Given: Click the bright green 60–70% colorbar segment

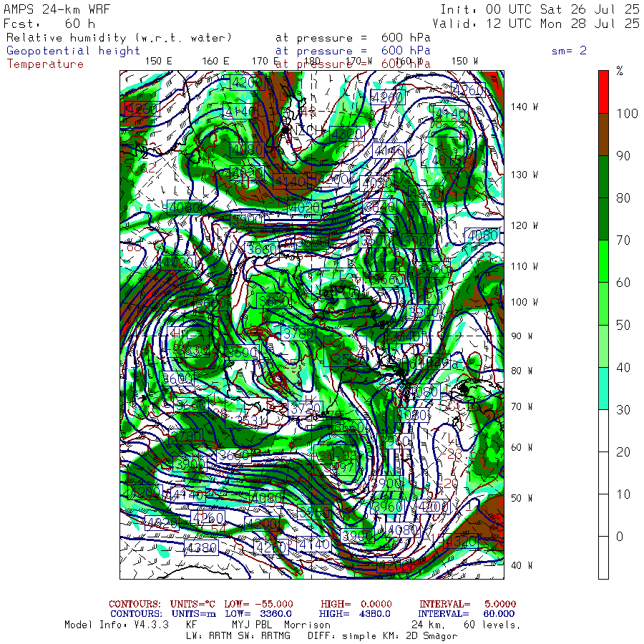Looking at the screenshot, I should (x=603, y=261).
